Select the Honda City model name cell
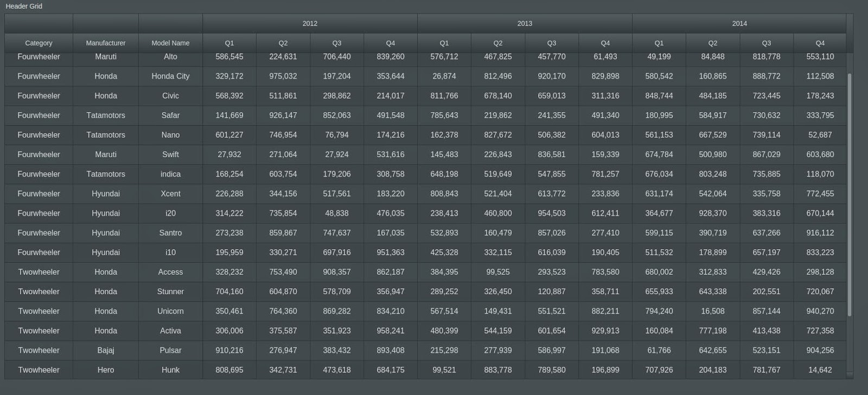The height and width of the screenshot is (395, 868). point(170,76)
